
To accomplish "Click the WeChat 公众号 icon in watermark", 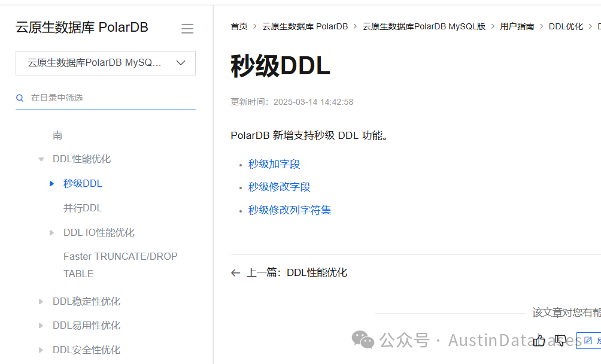I will click(x=363, y=340).
